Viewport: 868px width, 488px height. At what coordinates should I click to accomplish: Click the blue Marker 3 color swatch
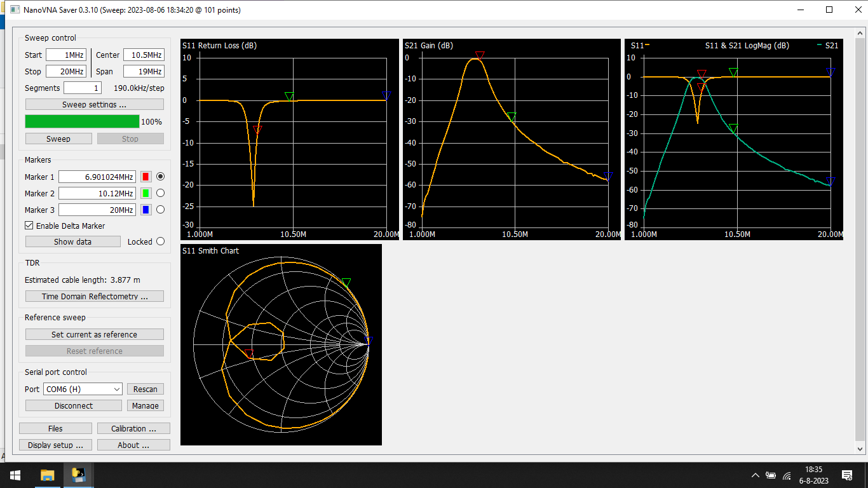coord(146,210)
